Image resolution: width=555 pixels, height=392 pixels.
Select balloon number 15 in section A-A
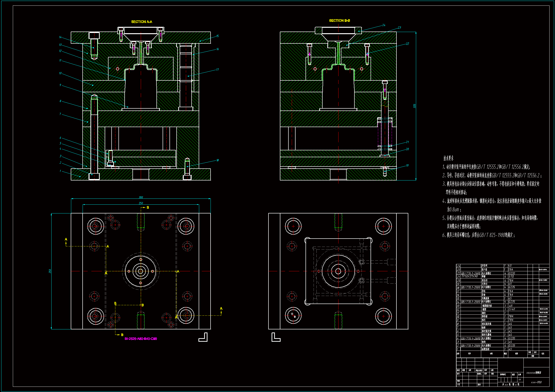pyautogui.click(x=217, y=36)
